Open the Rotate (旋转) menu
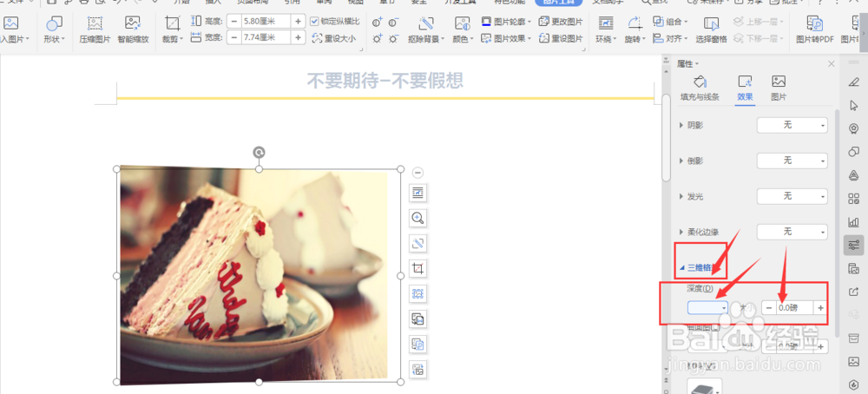868x394 pixels. (x=635, y=29)
